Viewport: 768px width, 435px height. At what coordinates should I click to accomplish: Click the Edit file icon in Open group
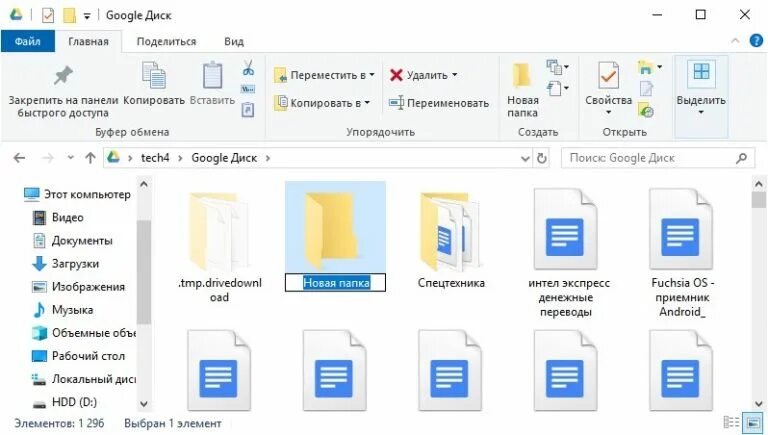click(x=647, y=89)
